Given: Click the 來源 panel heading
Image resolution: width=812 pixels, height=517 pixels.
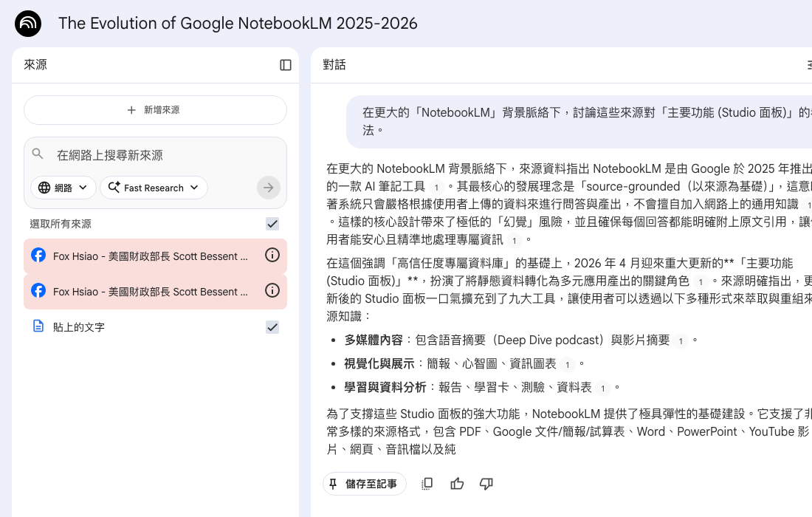Looking at the screenshot, I should coord(35,64).
